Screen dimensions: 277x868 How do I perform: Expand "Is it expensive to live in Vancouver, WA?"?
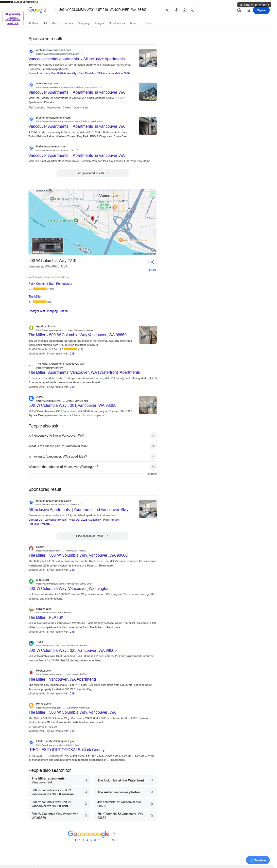pyautogui.click(x=92, y=436)
